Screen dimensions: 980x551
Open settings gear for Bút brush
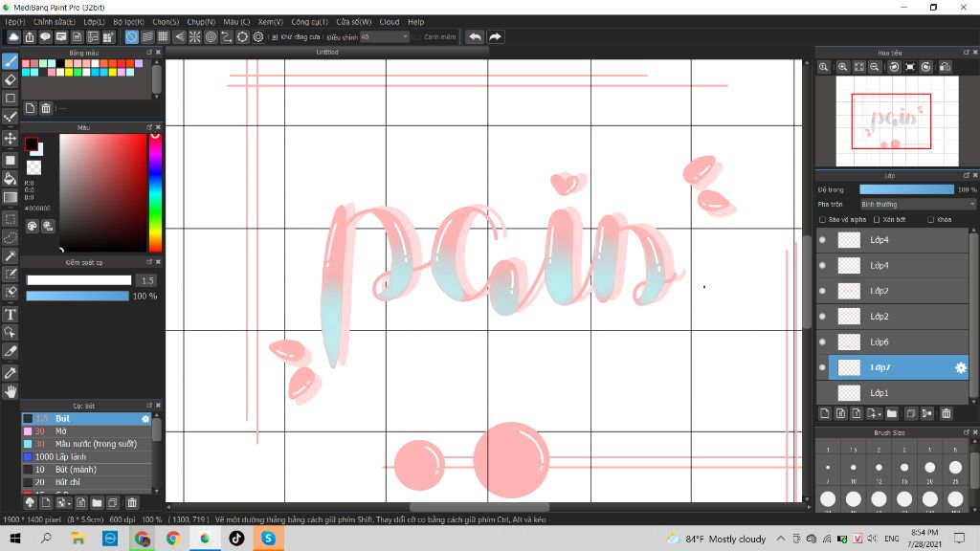[x=145, y=419]
